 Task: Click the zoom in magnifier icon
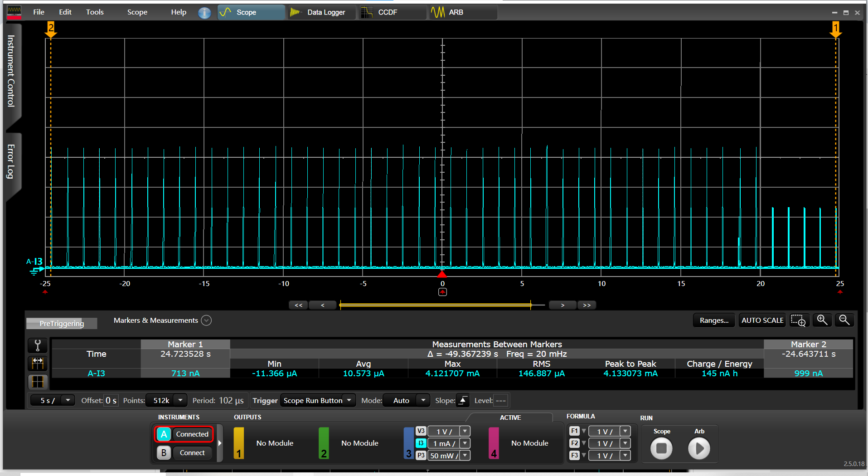822,320
